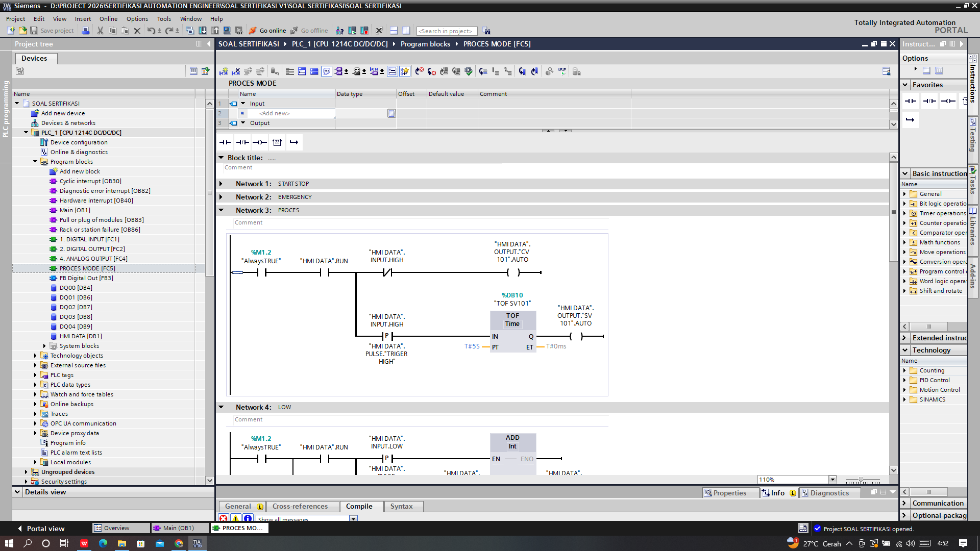Click the Upload from device icon

215,31
